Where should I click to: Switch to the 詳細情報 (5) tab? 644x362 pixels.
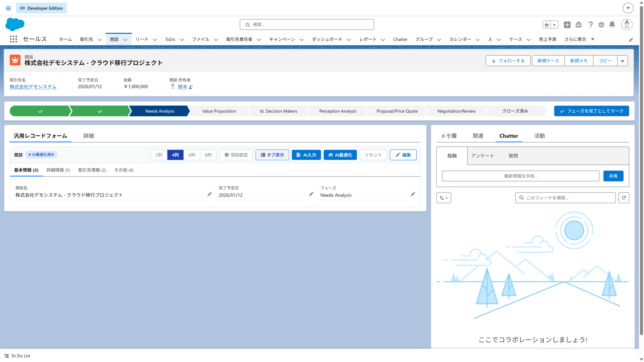[x=58, y=170]
